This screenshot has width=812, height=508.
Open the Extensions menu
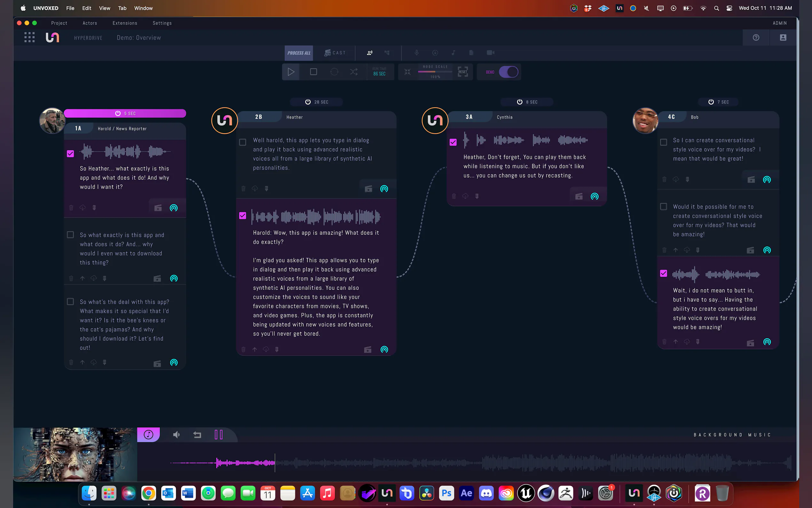tap(125, 23)
